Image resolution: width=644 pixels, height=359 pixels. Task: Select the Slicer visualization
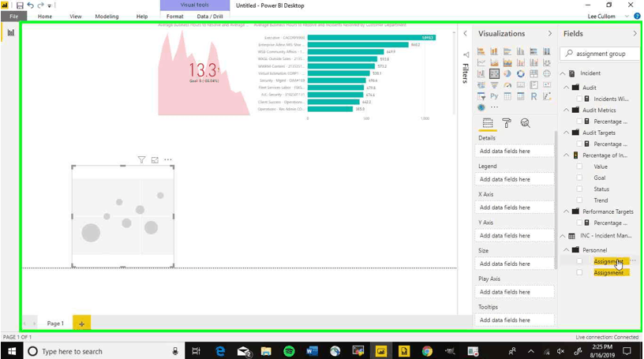click(x=481, y=96)
